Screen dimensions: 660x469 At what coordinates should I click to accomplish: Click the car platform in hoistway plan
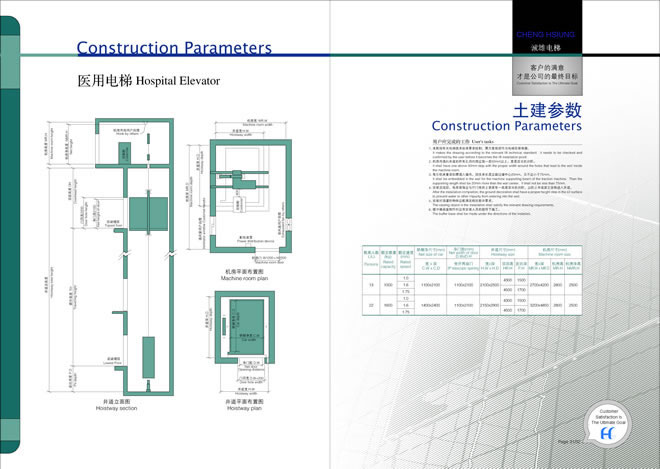[x=247, y=327]
